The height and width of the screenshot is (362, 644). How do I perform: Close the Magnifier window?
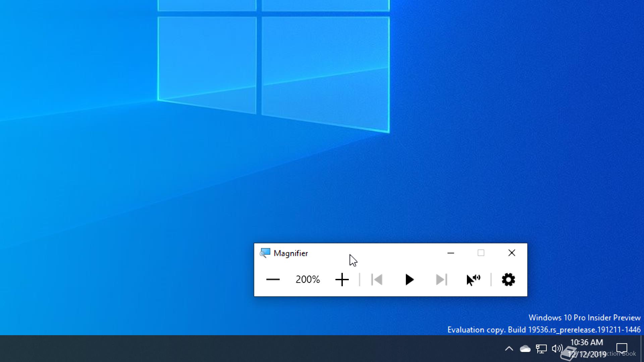click(x=512, y=253)
